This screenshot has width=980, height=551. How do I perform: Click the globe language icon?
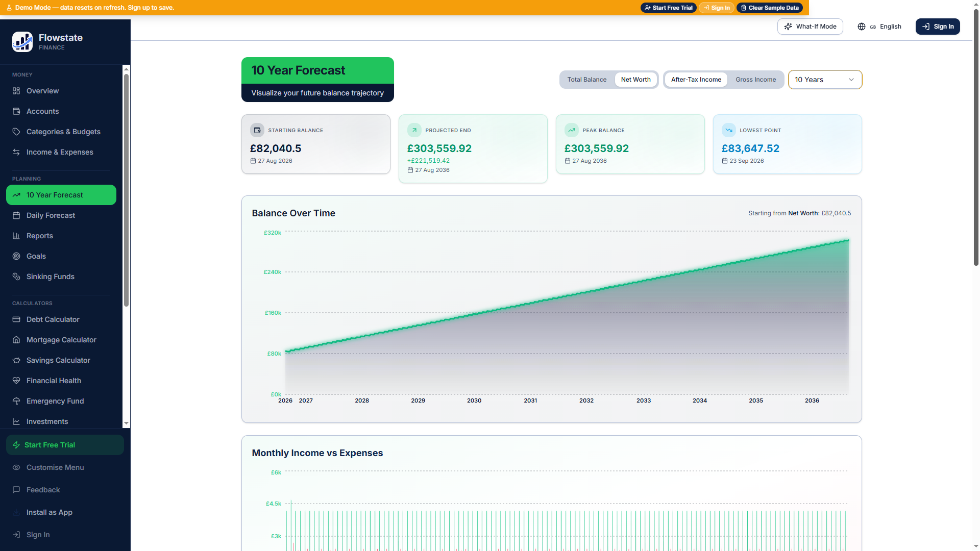click(862, 27)
